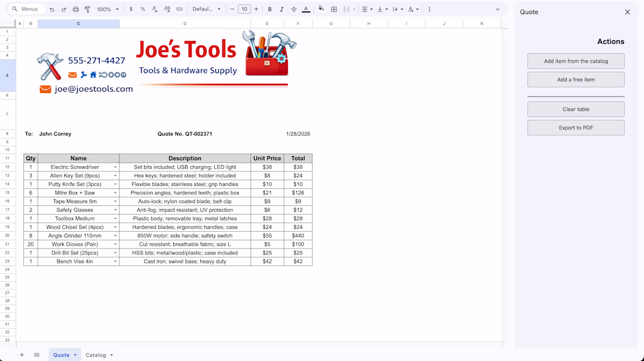Decrease font size minus button
The width and height of the screenshot is (644, 361).
[232, 9]
